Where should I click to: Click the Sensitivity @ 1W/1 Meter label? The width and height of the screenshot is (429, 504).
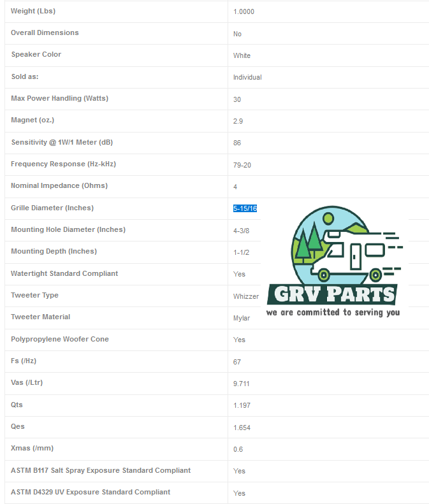coord(62,142)
